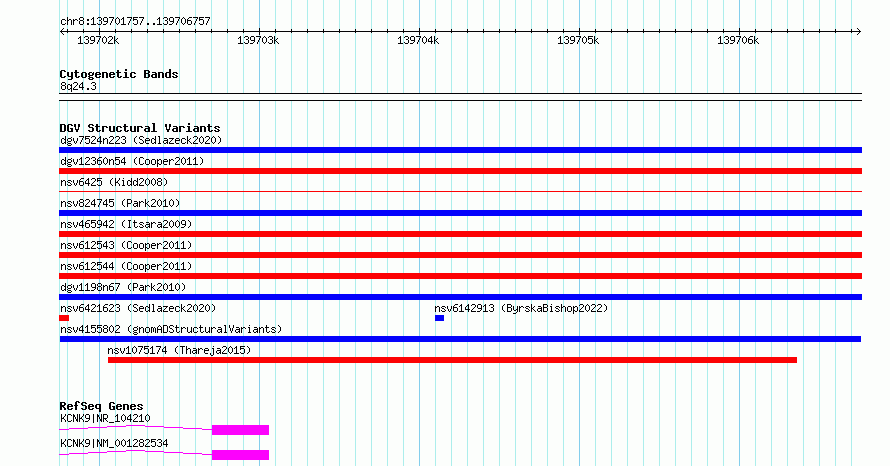
Task: Open nsv4155802 (gnomADStructuralVariants) label
Action: click(171, 329)
